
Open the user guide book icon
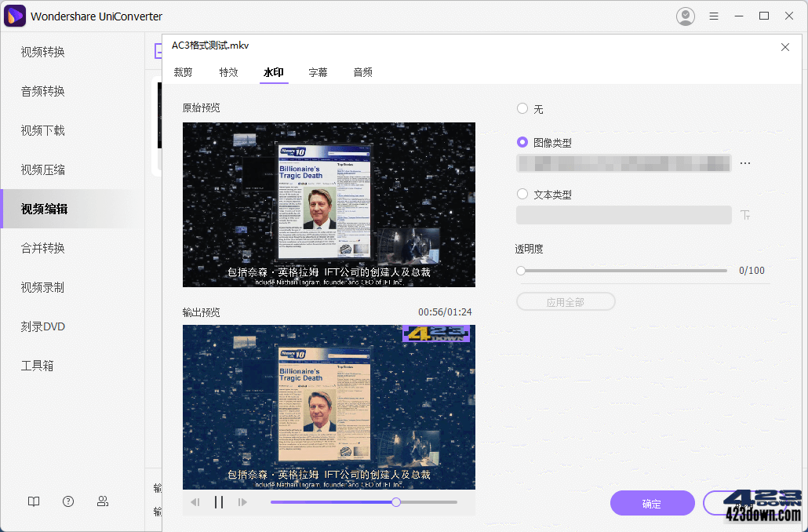33,501
